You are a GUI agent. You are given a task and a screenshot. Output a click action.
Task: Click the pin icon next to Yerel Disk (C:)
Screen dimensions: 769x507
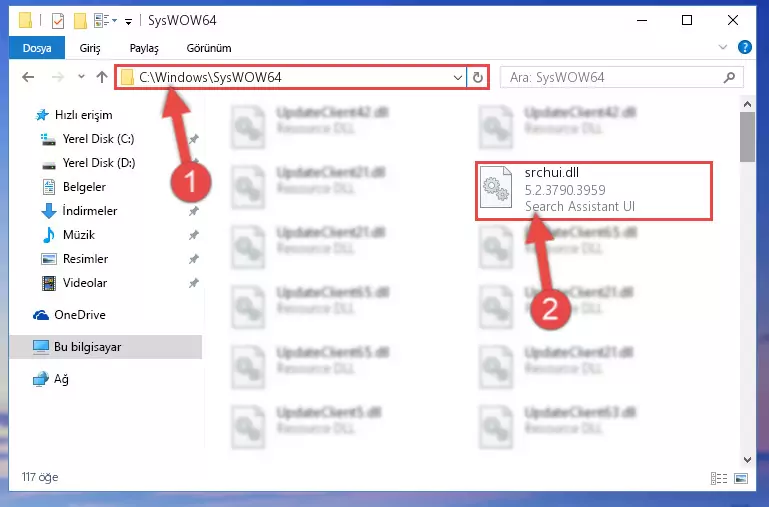coord(194,139)
